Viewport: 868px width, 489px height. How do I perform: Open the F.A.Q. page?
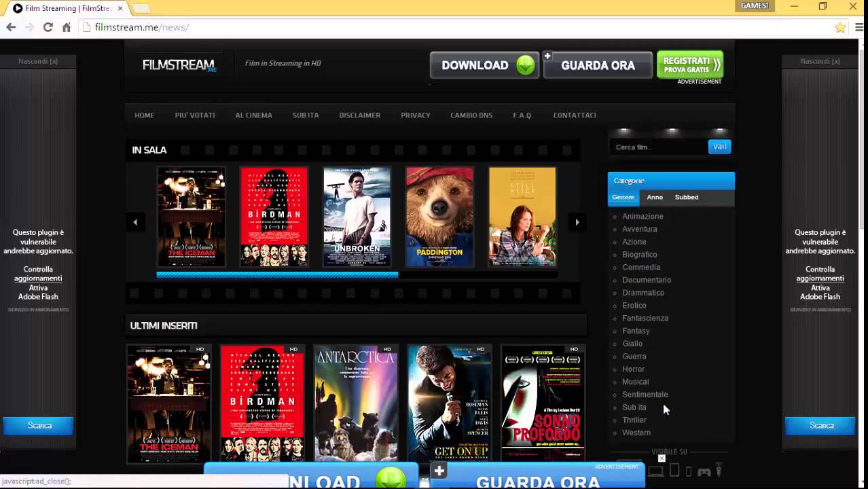coord(522,115)
